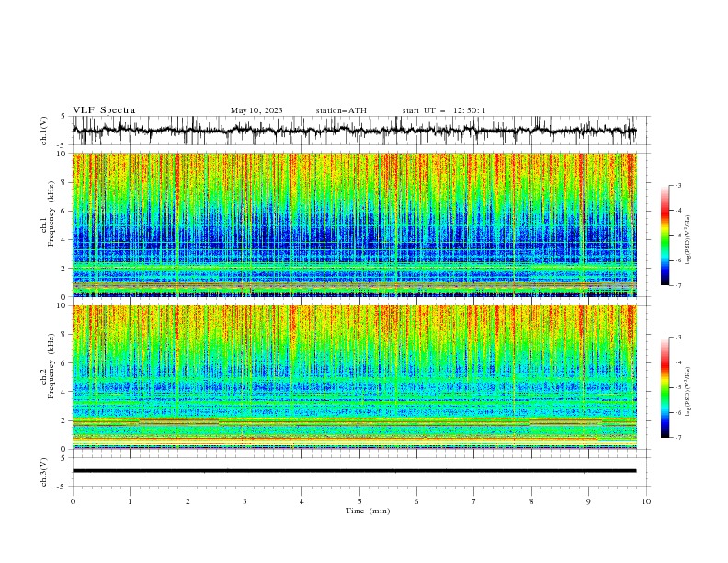
Task: Click the ch.1 spectrogram panel
Action: click(354, 224)
